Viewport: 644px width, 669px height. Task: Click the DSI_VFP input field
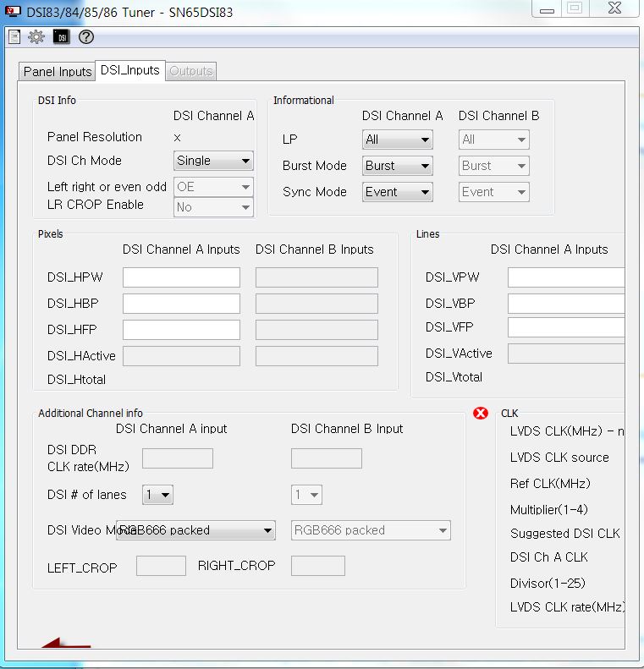point(566,327)
